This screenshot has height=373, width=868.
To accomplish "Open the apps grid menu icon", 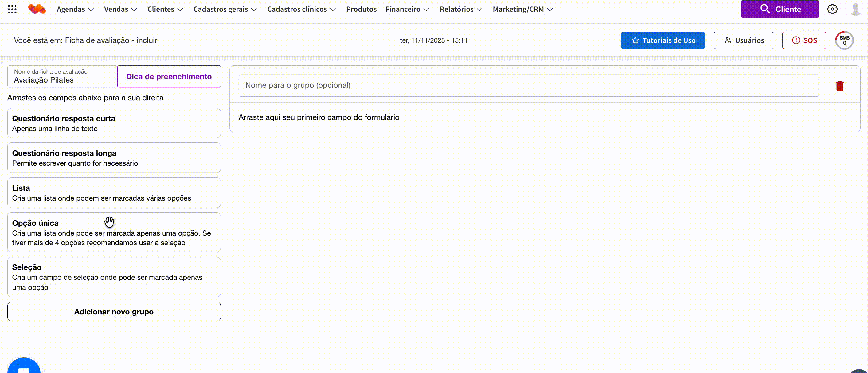I will tap(12, 9).
